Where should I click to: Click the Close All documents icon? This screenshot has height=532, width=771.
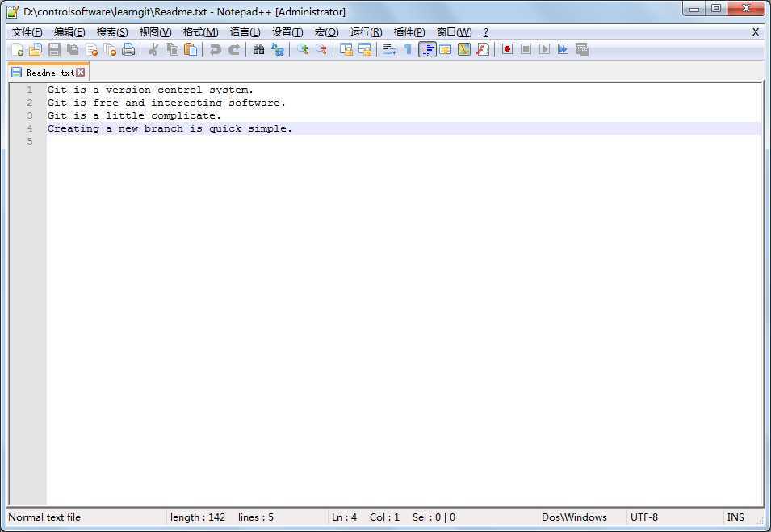pyautogui.click(x=110, y=49)
